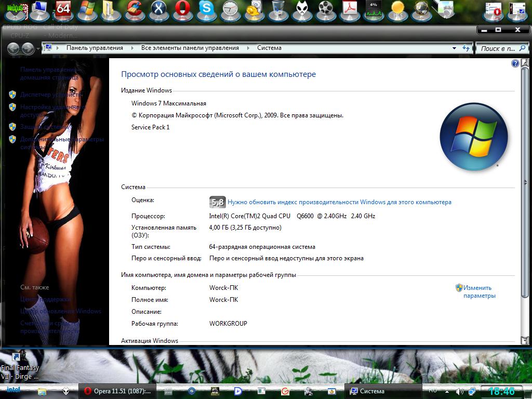Expand the arrow after Все элементы панели управления
Image resolution: width=532 pixels, height=399 pixels.
coord(248,48)
